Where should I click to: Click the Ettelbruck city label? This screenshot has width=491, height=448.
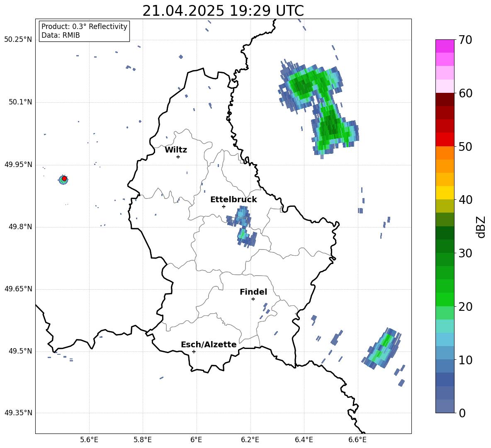click(233, 200)
